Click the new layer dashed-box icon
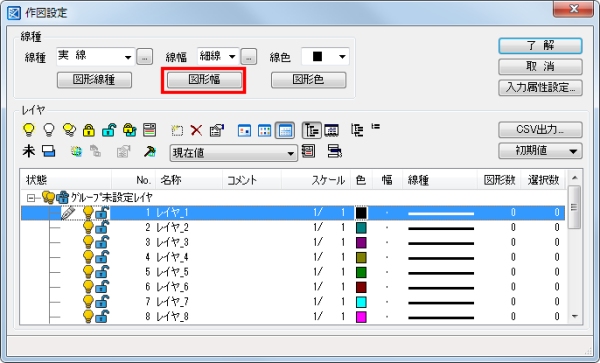 tap(177, 130)
